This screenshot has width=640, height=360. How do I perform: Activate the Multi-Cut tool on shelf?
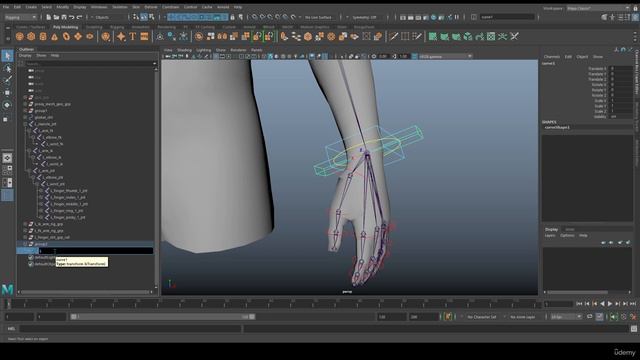click(393, 37)
